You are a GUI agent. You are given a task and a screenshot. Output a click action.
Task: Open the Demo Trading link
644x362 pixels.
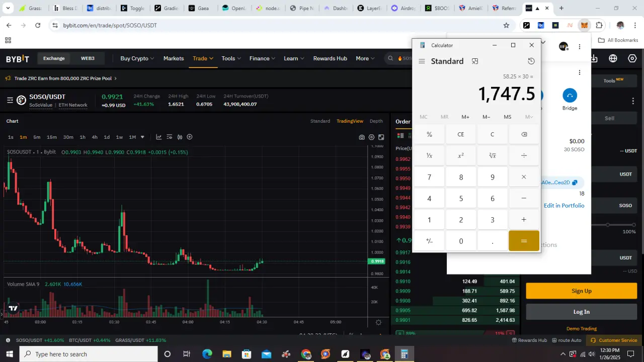point(582,329)
